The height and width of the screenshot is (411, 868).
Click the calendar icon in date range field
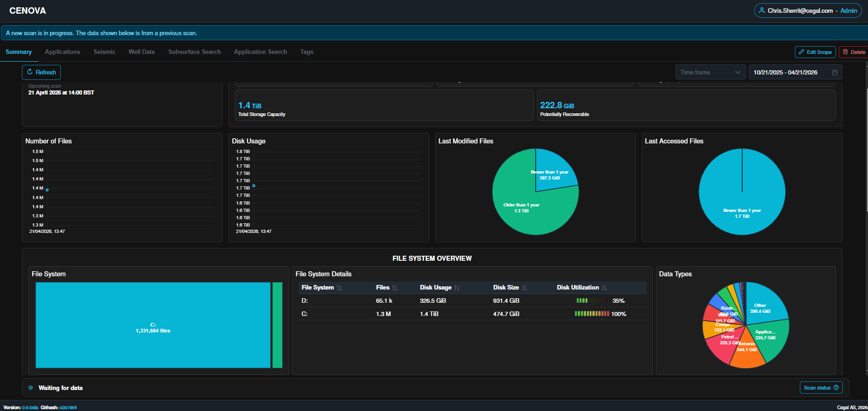tap(835, 72)
